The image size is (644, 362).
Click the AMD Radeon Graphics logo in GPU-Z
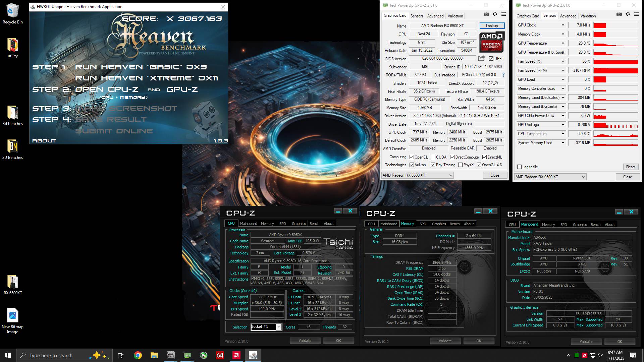(491, 42)
